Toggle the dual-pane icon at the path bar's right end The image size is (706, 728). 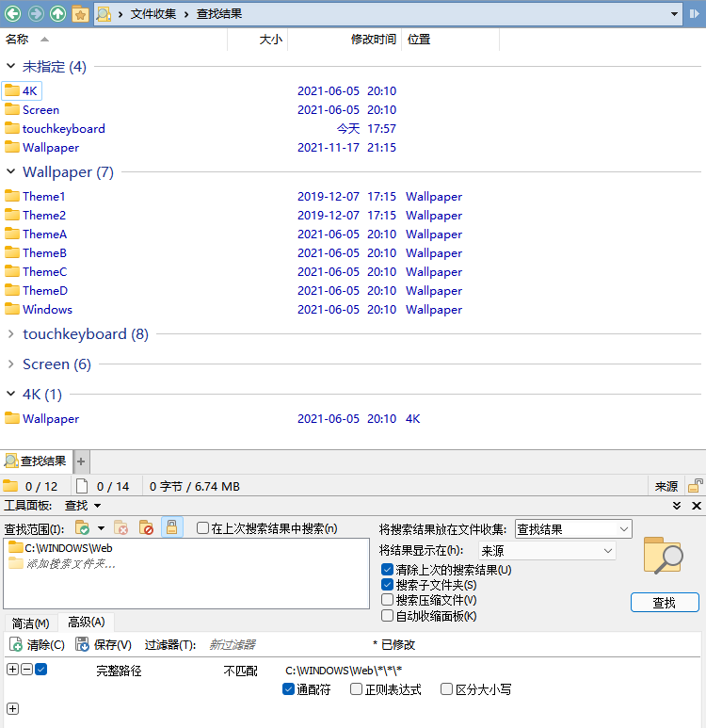point(694,14)
